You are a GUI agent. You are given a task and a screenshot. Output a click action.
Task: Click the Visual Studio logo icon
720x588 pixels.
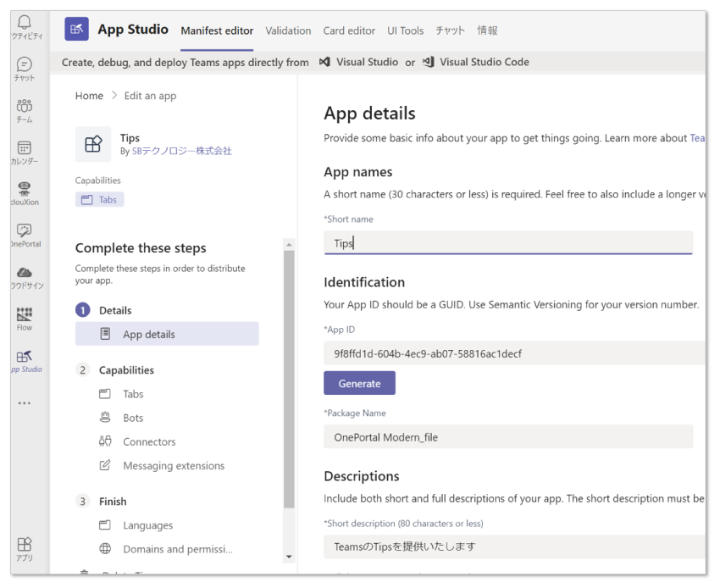[x=324, y=62]
